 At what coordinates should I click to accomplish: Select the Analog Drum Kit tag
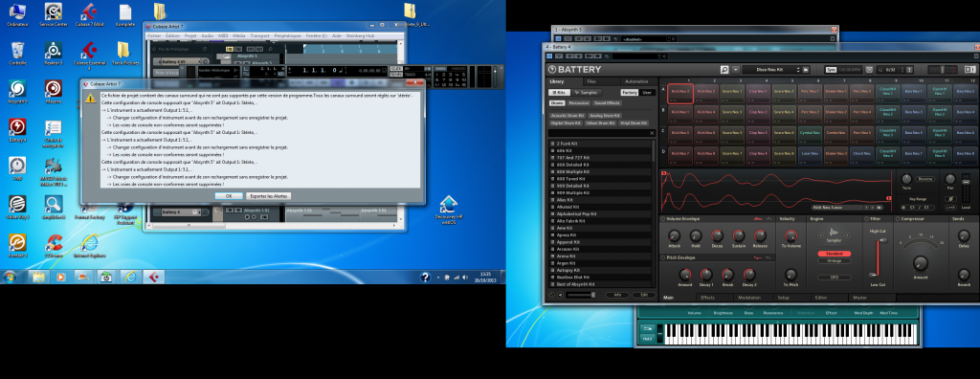[x=605, y=116]
